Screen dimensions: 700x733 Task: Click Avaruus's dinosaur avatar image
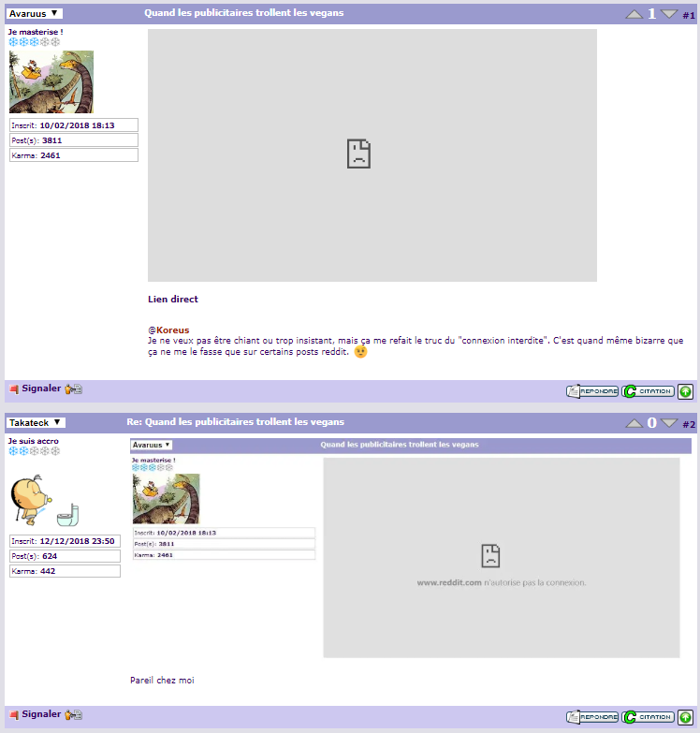click(x=51, y=82)
